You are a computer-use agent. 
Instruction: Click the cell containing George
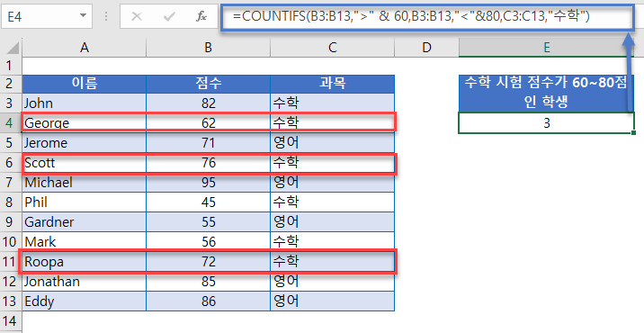[85, 123]
